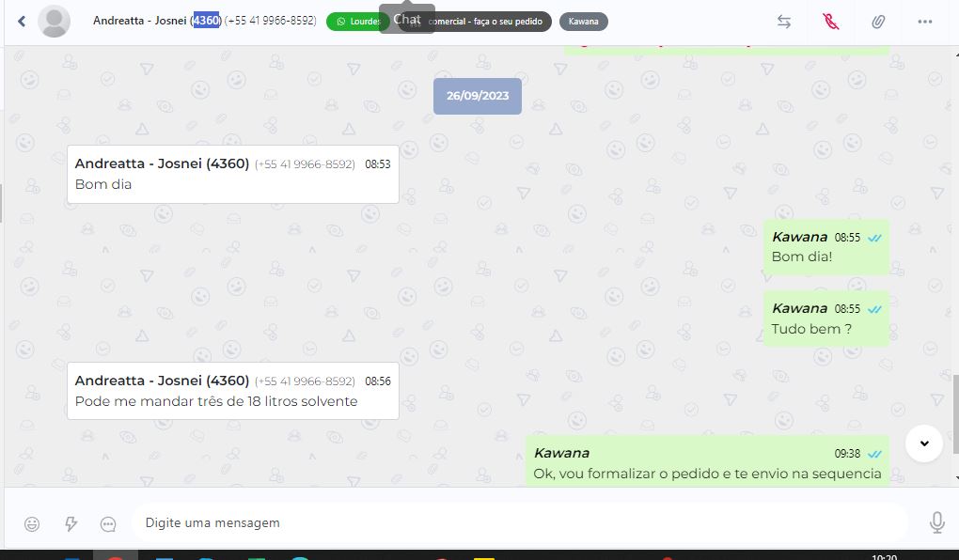The image size is (959, 560).
Task: Click the message input field
Action: 517,522
